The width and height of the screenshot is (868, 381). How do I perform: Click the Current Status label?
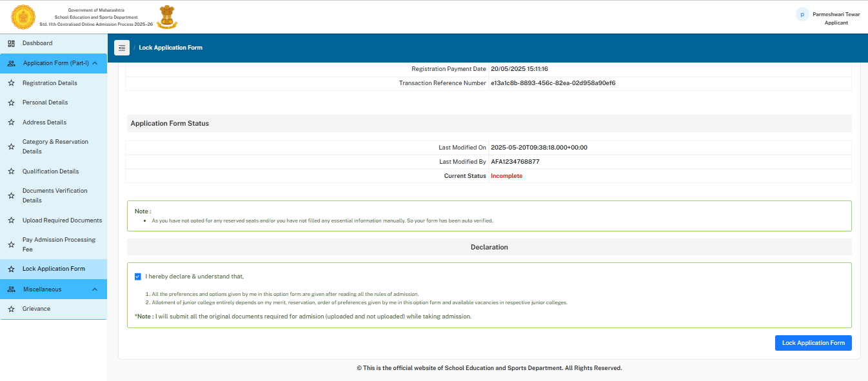point(465,176)
